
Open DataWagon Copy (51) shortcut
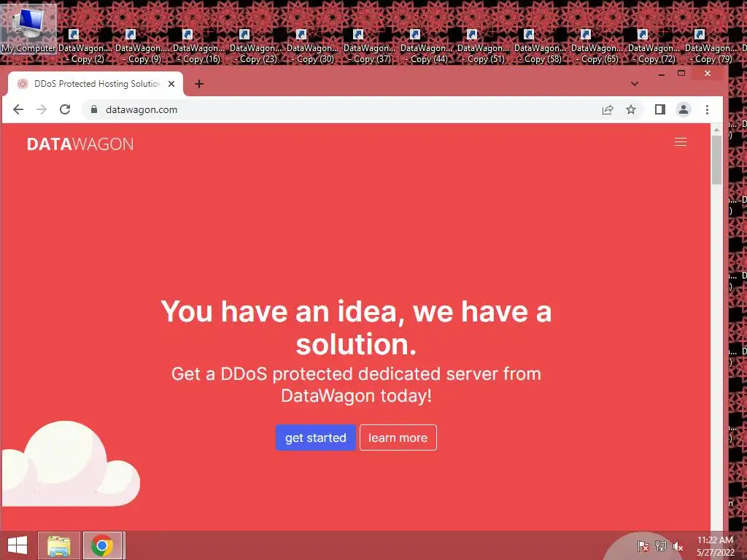pyautogui.click(x=483, y=47)
